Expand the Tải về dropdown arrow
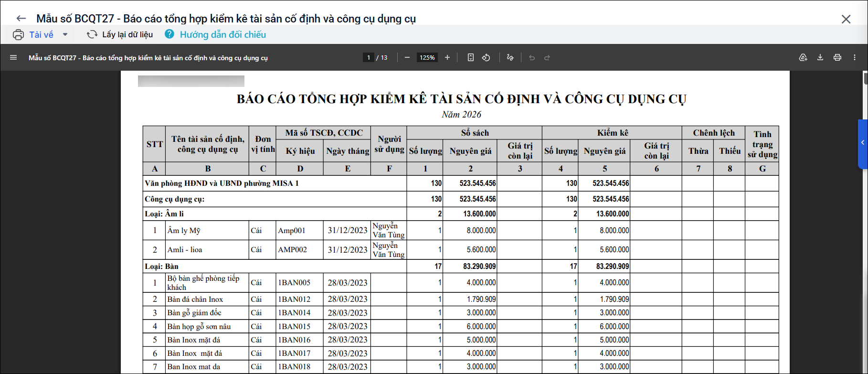The height and width of the screenshot is (374, 868). (65, 34)
